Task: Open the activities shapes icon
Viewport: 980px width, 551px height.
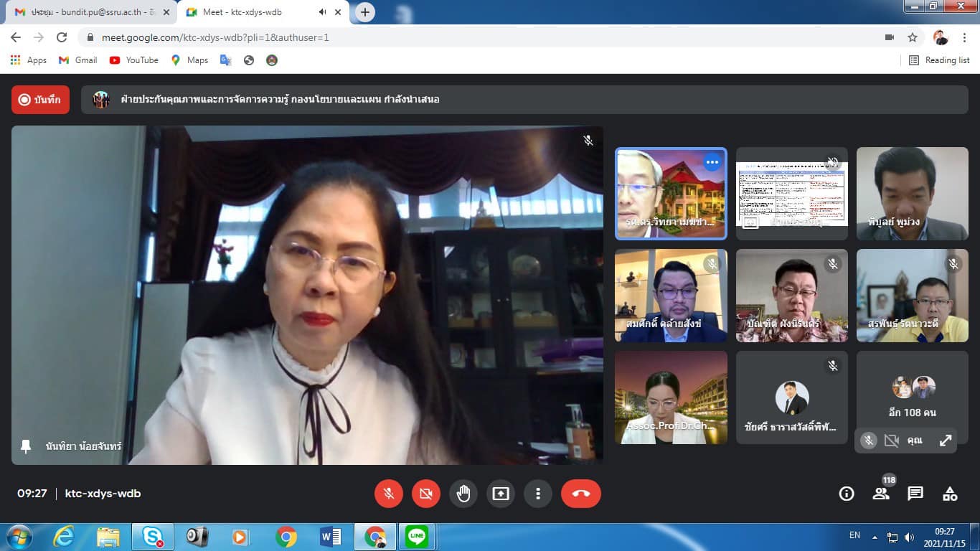Action: click(x=950, y=494)
